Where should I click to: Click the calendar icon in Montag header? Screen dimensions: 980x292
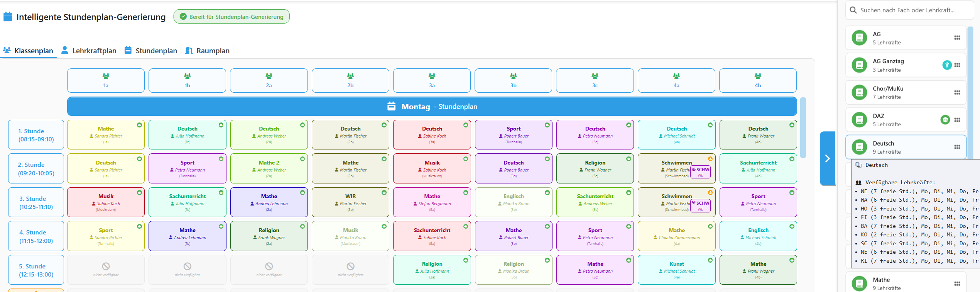pyautogui.click(x=391, y=106)
